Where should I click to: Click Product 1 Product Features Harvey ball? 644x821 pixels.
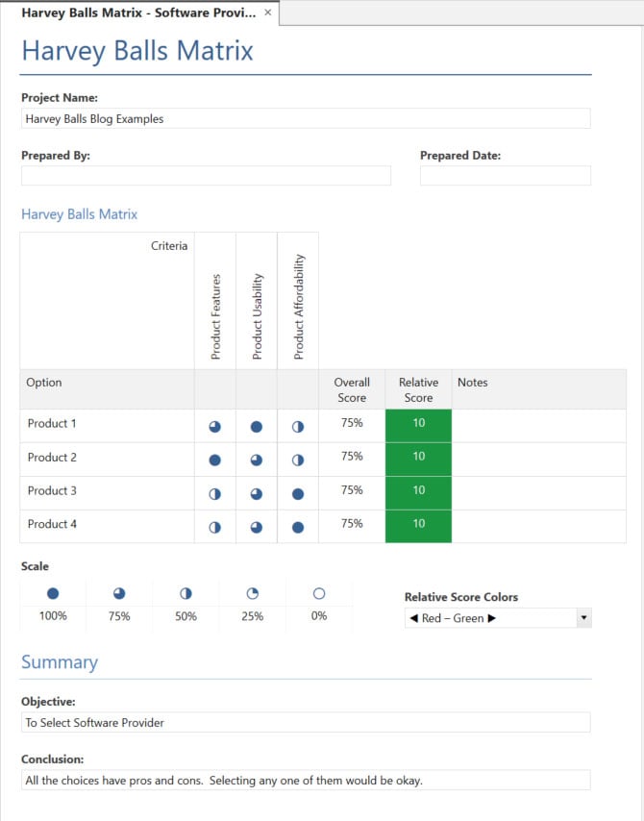click(215, 426)
